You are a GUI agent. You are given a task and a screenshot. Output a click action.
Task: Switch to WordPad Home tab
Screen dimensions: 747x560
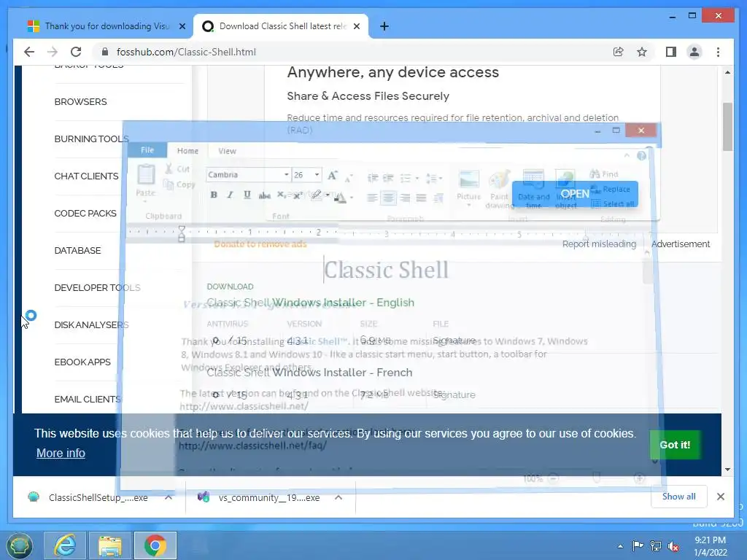point(187,150)
